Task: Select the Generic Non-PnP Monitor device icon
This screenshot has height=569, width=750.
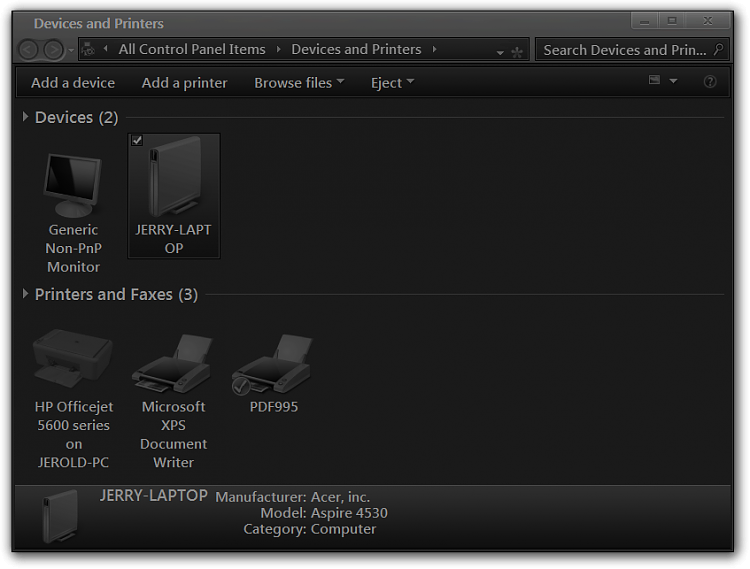Action: (73, 185)
